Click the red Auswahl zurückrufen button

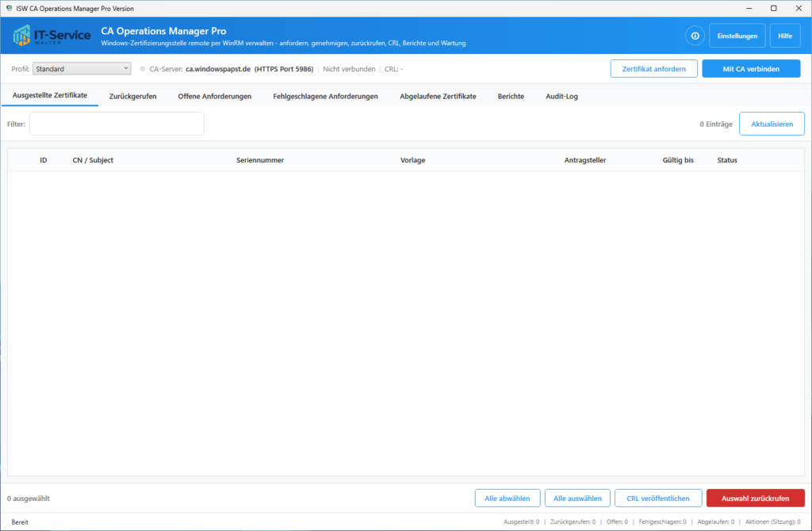(x=755, y=499)
